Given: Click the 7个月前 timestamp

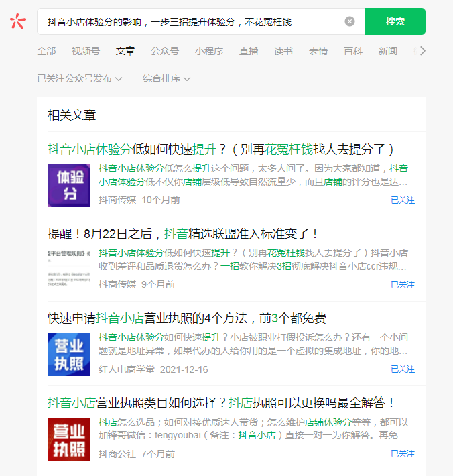Looking at the screenshot, I should 158,454.
